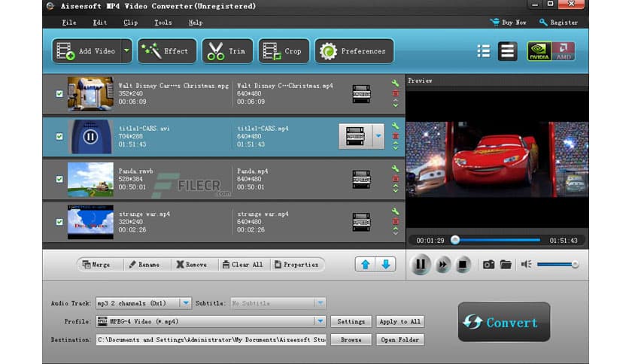Click the Remove button
Image resolution: width=629 pixels, height=364 pixels.
coord(192,265)
